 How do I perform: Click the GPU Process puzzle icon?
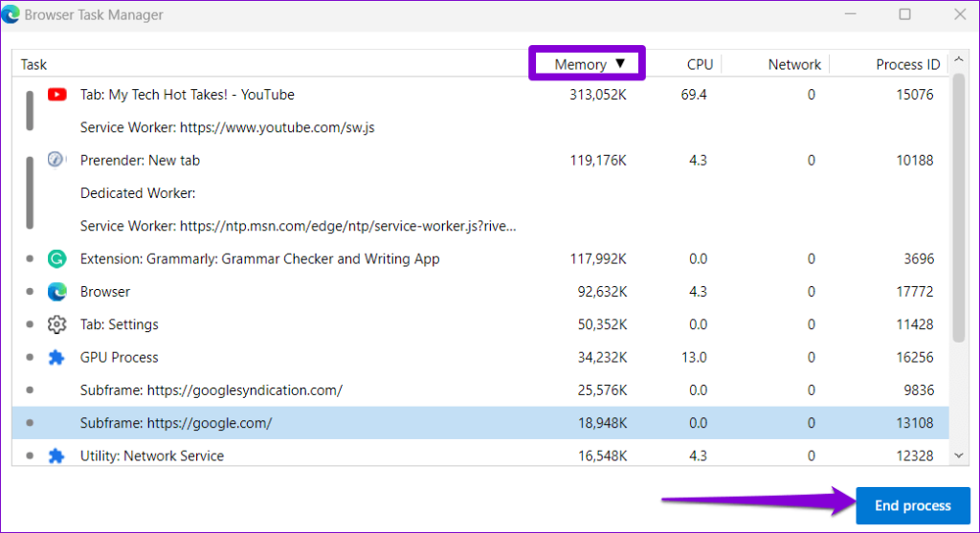pos(56,358)
